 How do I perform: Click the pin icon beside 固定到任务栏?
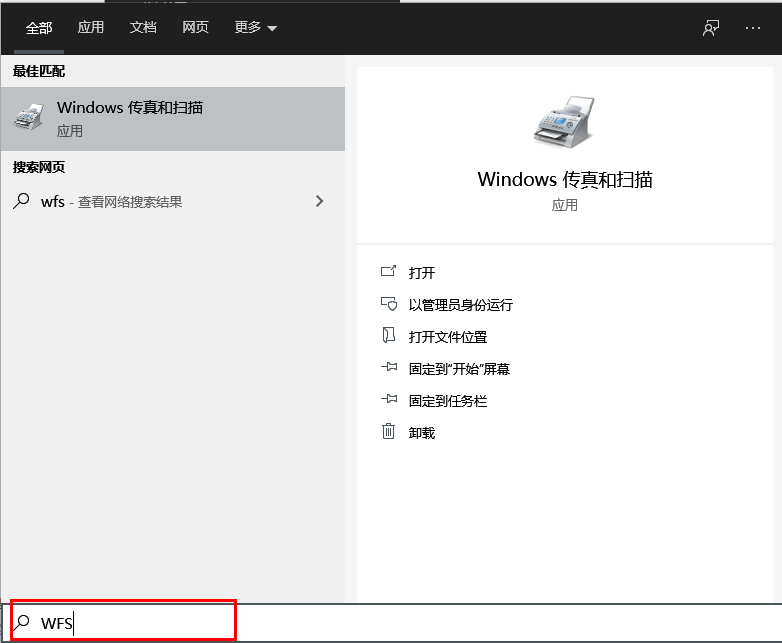pyautogui.click(x=389, y=400)
